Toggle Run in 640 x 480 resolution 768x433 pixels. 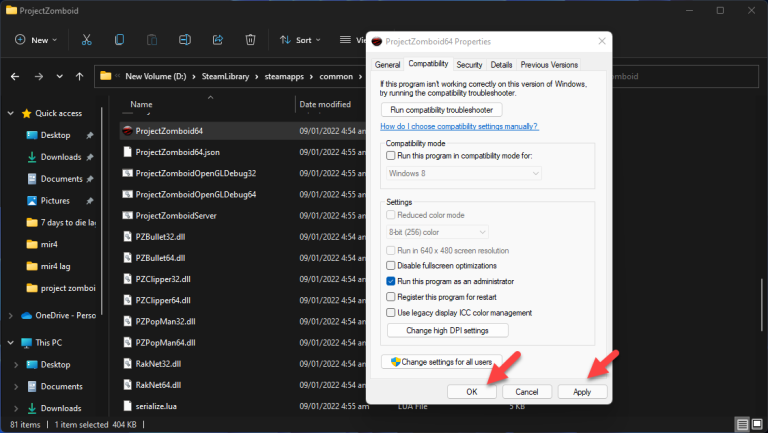coord(390,250)
